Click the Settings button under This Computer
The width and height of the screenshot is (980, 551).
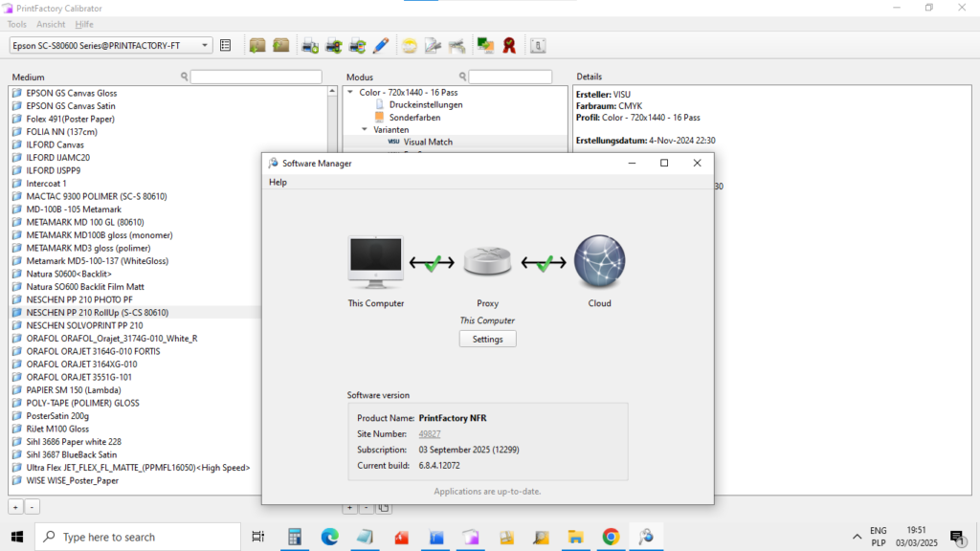pos(487,338)
